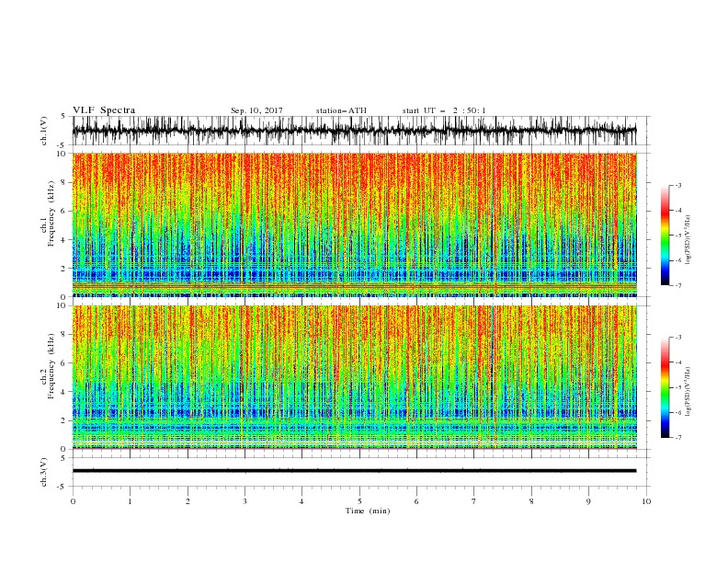This screenshot has height=563, width=728.
Task: Click the ch.1 "Frequency (kHz)" axis label
Action: pyautogui.click(x=51, y=213)
